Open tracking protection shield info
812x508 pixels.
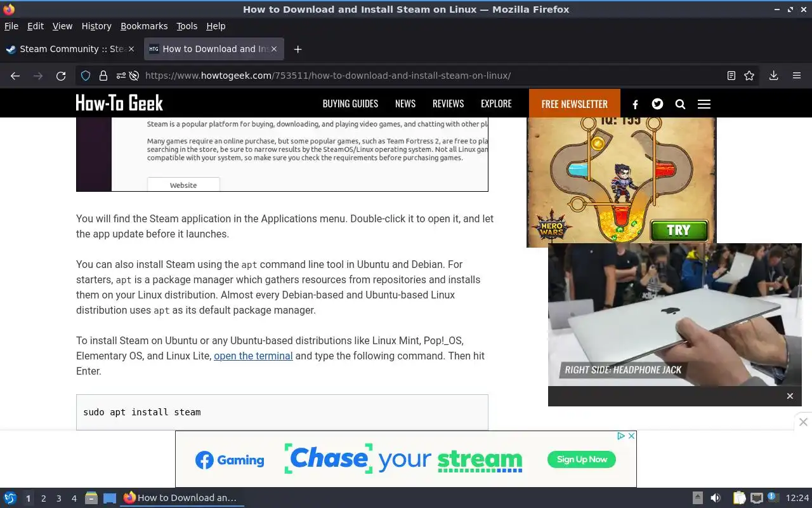tap(86, 76)
